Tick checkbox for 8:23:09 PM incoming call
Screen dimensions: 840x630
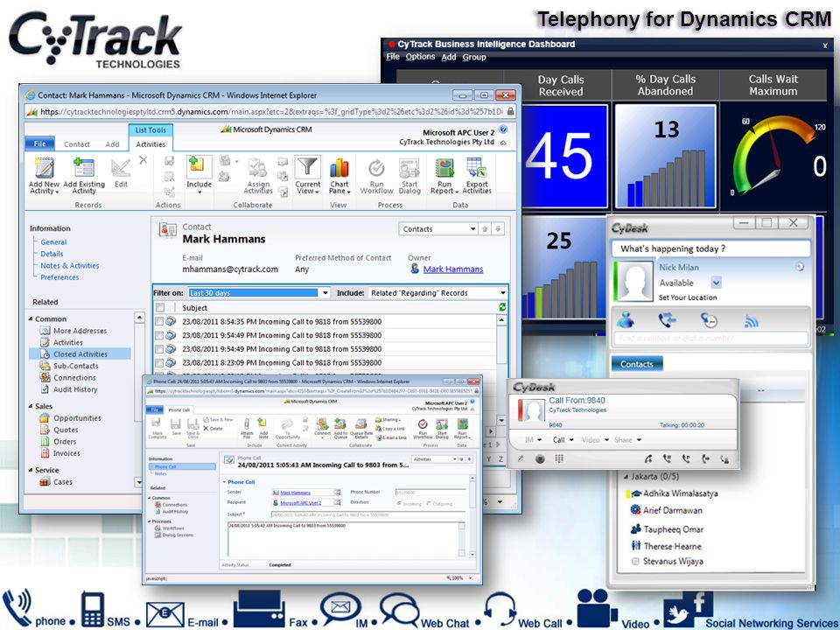click(159, 362)
